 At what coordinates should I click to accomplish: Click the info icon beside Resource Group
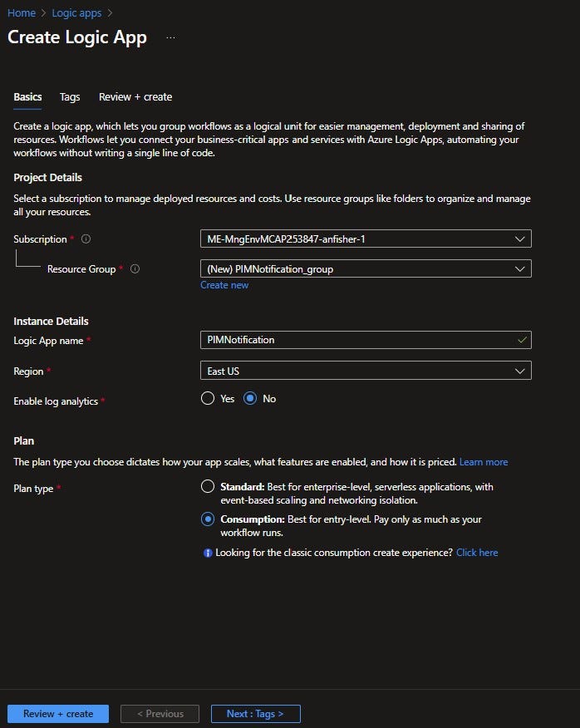click(x=135, y=268)
